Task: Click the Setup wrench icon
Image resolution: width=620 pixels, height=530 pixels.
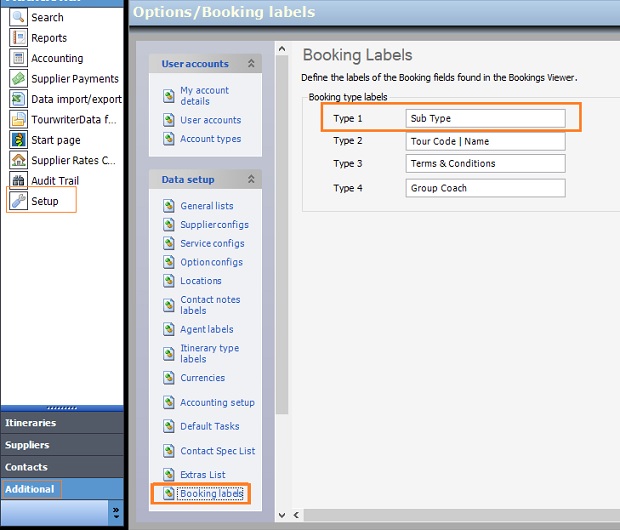Action: 18,201
